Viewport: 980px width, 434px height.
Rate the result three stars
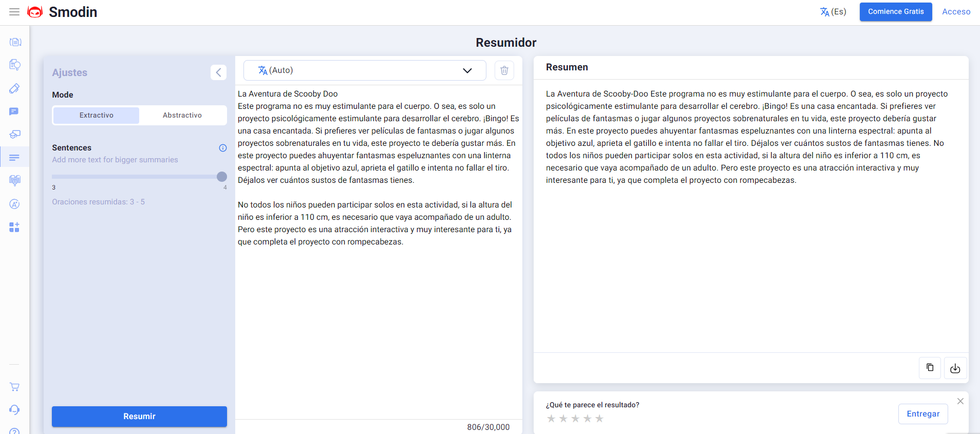[575, 419]
